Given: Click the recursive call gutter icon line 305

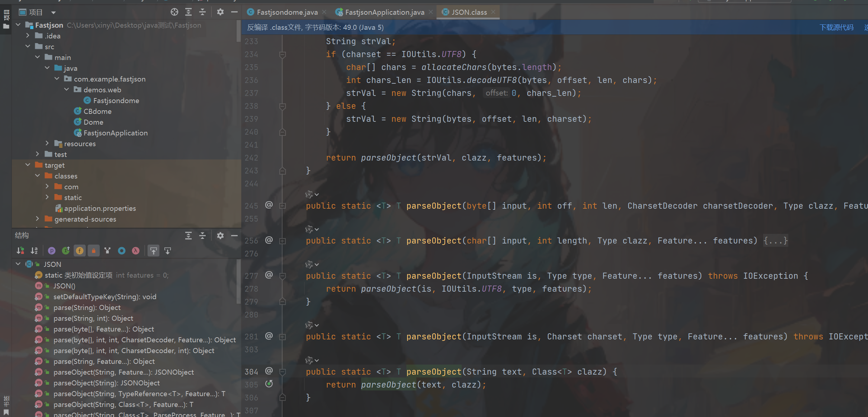Looking at the screenshot, I should pyautogui.click(x=269, y=384).
